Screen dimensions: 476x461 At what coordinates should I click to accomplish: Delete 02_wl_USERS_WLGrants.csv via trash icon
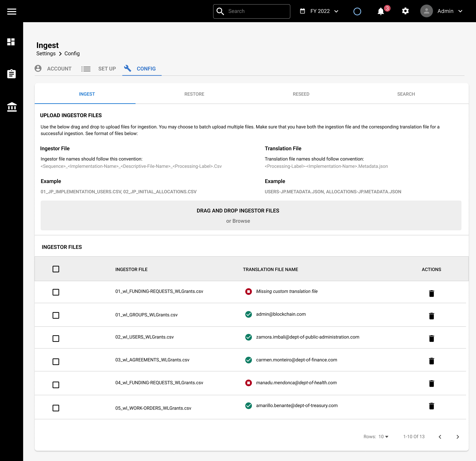431,338
